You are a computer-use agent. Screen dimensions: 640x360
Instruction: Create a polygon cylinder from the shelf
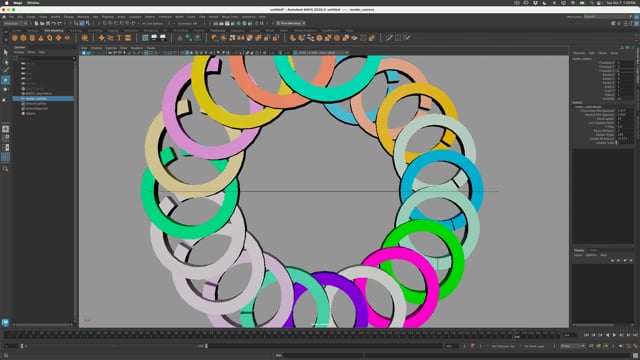(32, 38)
